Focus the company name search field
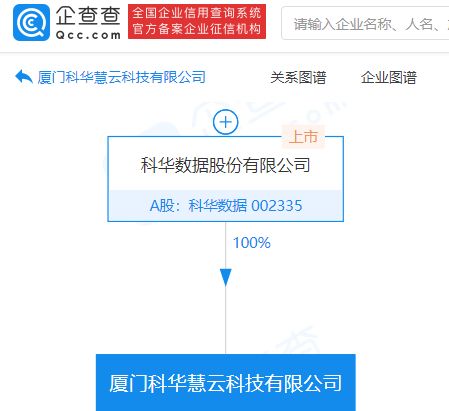 click(365, 24)
